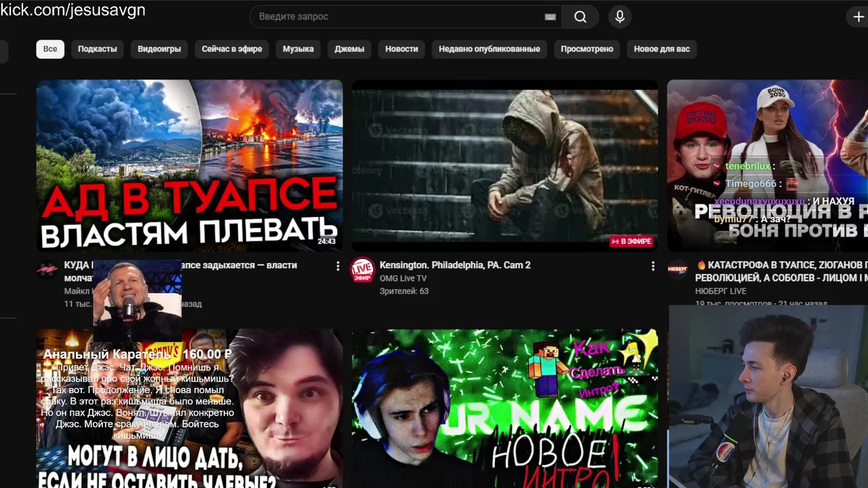Screen dimensions: 868x488
Task: Click the kick.com/jesusavgn overlay text
Action: [x=73, y=10]
